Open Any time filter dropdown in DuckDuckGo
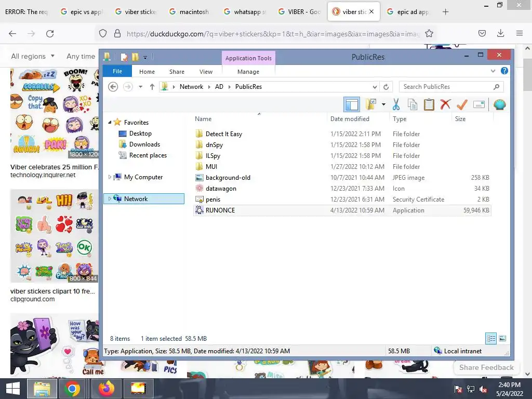This screenshot has height=399, width=532. pos(81,56)
